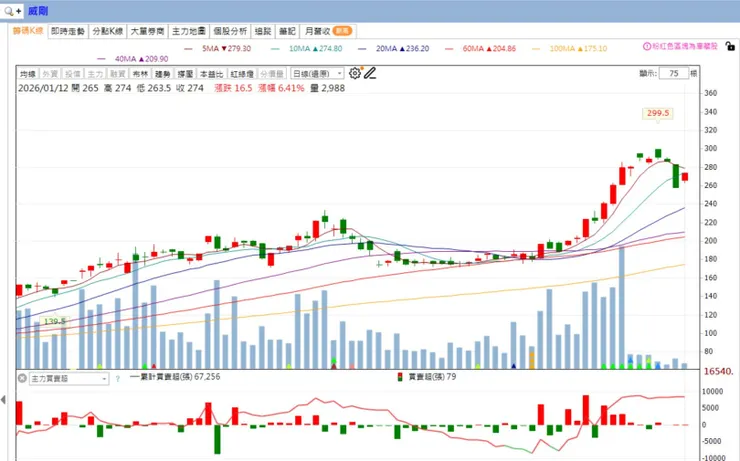Click the 漲跌 16.5 value

point(233,88)
